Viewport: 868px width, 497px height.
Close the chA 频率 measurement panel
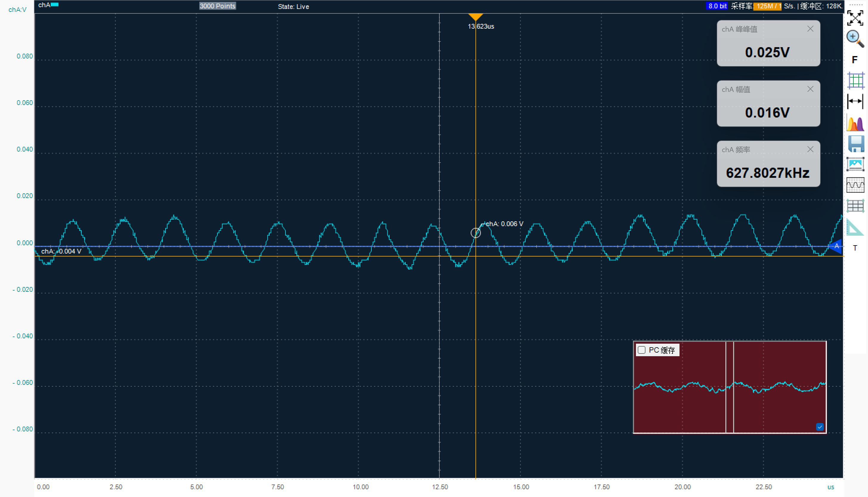pos(810,149)
